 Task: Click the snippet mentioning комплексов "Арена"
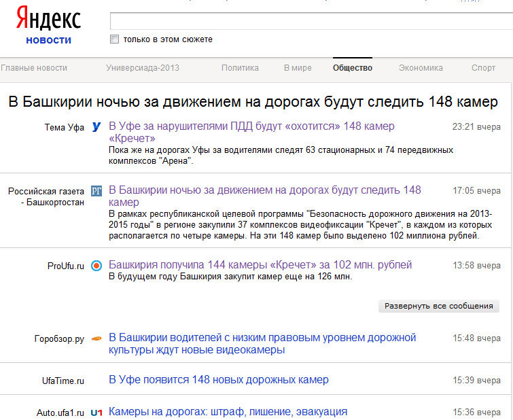click(281, 156)
